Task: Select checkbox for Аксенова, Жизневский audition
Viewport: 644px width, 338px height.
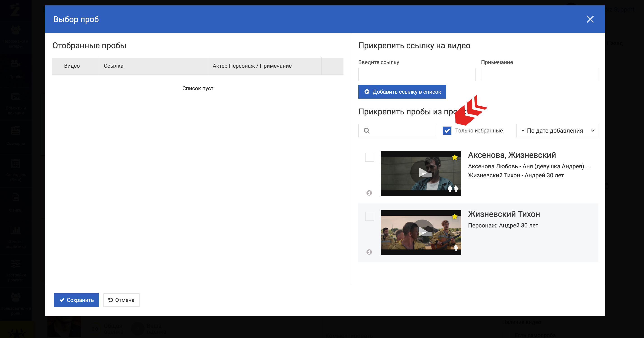Action: pyautogui.click(x=369, y=157)
